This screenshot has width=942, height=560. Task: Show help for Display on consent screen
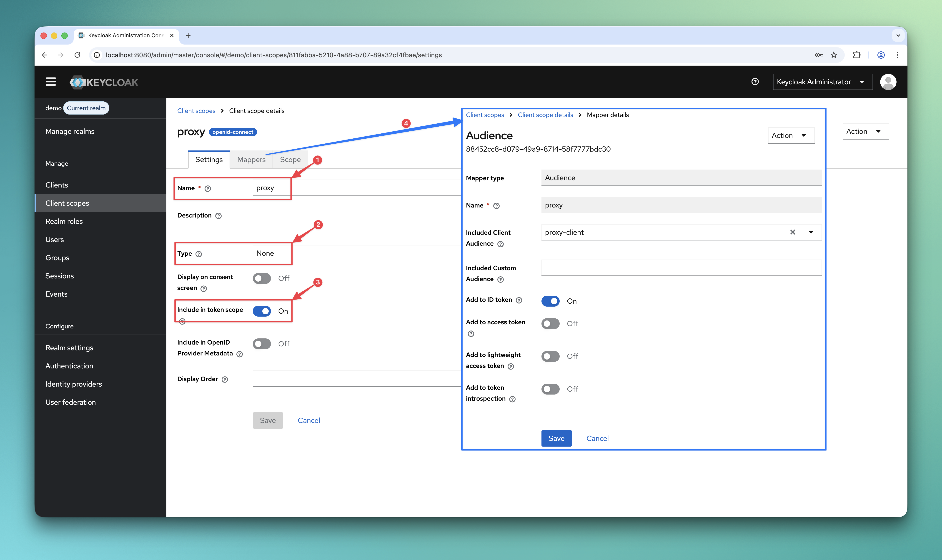click(203, 289)
